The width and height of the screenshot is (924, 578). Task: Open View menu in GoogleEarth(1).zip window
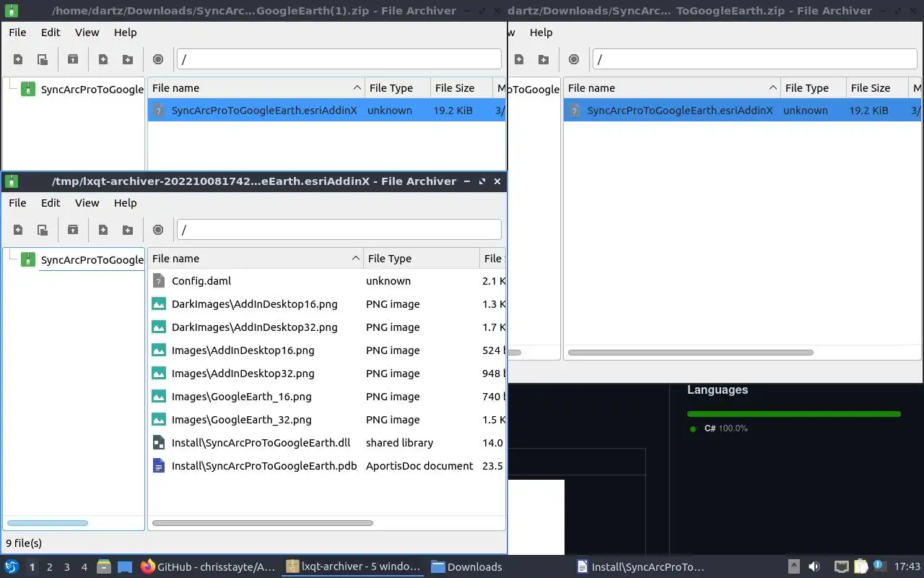[x=87, y=33]
